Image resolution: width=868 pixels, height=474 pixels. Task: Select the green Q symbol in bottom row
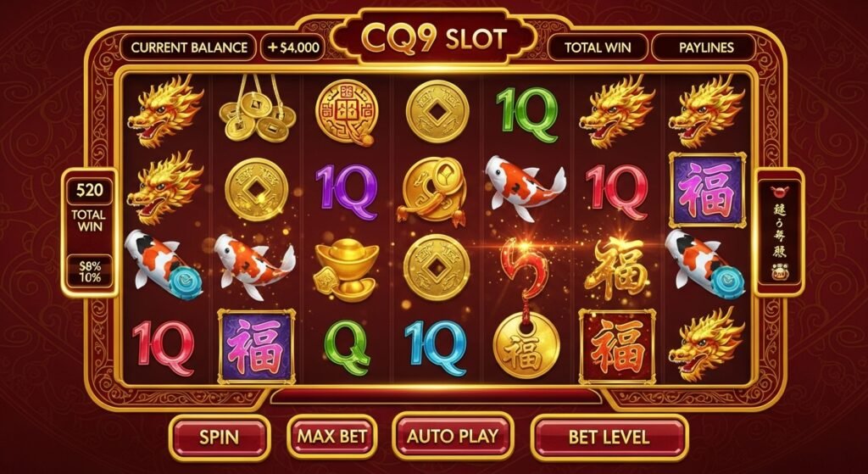[x=347, y=347]
